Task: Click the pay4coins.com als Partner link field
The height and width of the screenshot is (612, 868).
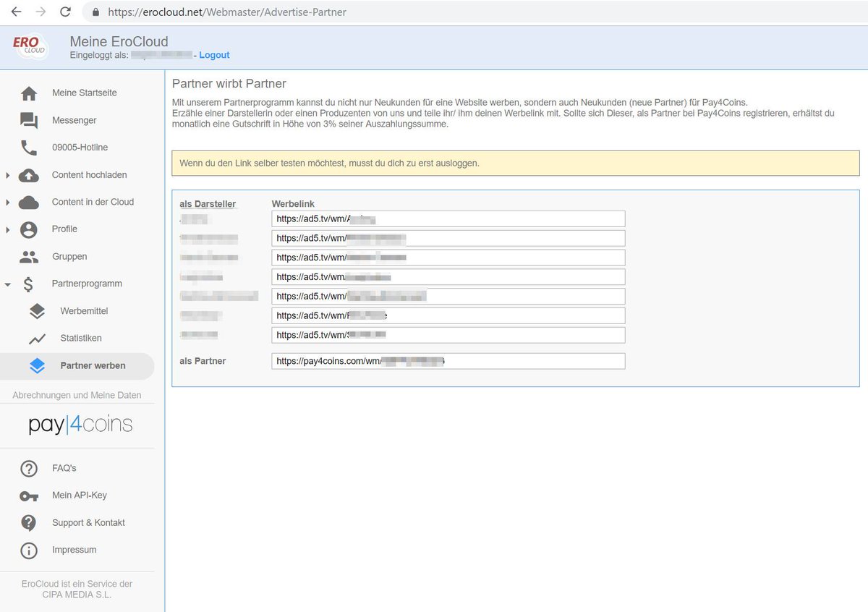Action: [448, 361]
